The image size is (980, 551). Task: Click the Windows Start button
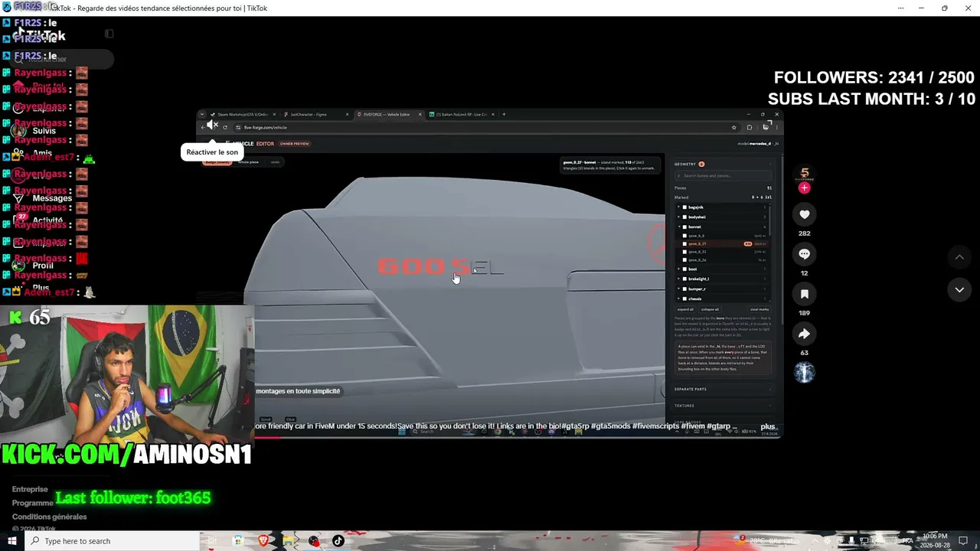[11, 541]
